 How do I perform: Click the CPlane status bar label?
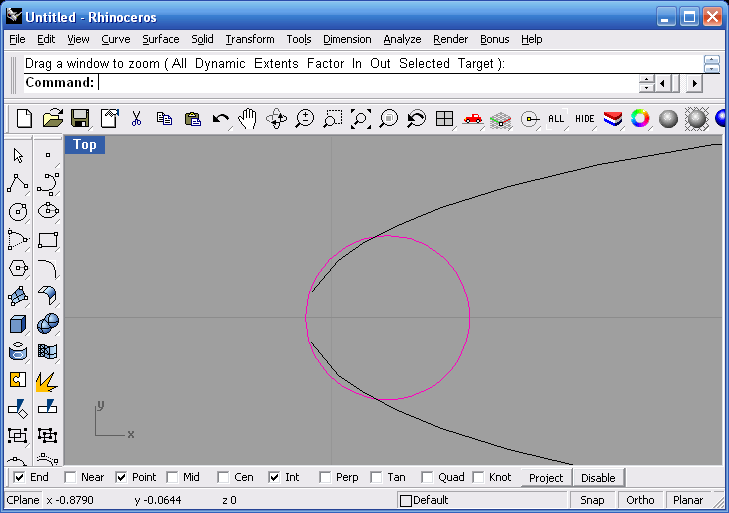click(x=23, y=500)
